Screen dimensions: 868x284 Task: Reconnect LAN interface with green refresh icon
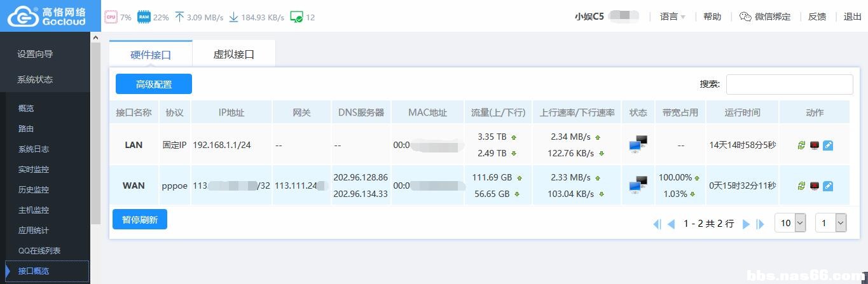[x=801, y=145]
